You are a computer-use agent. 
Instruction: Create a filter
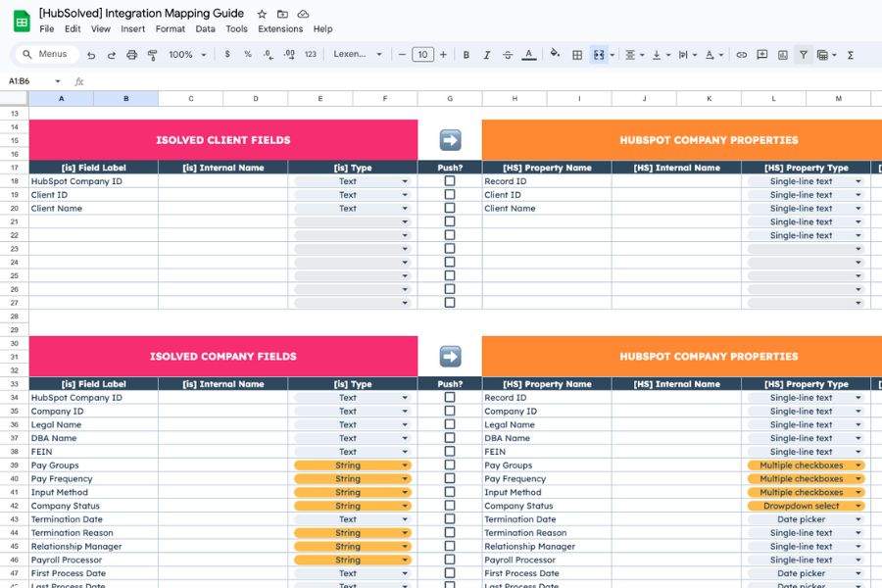click(x=804, y=55)
